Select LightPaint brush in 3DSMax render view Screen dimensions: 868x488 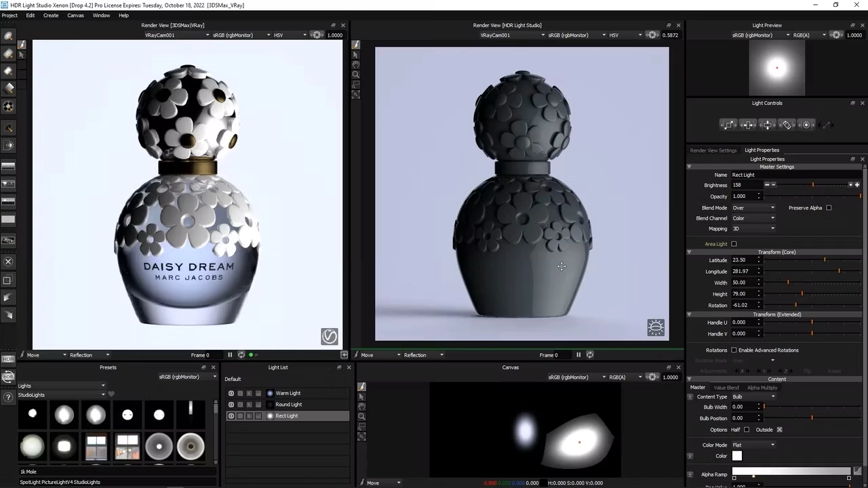pyautogui.click(x=22, y=44)
